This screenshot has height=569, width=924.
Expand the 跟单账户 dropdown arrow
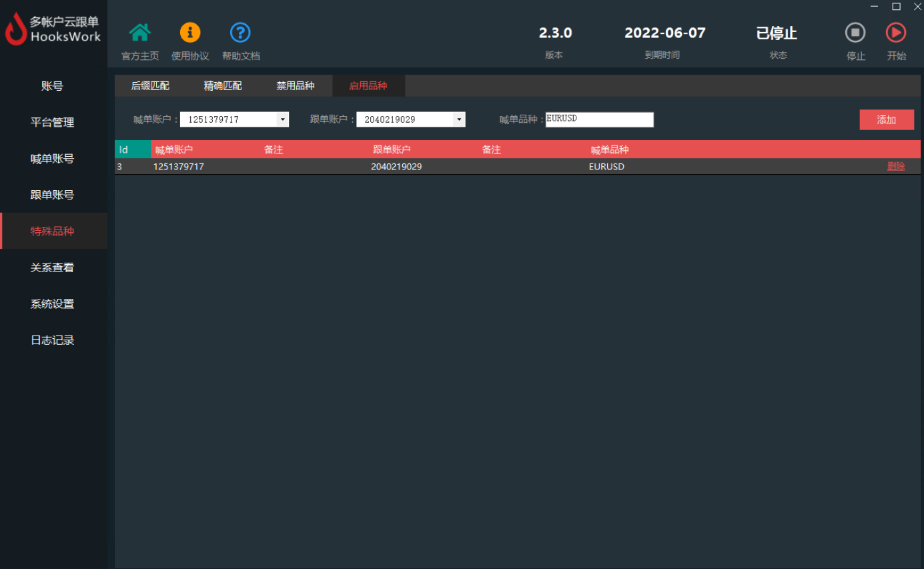pyautogui.click(x=459, y=119)
